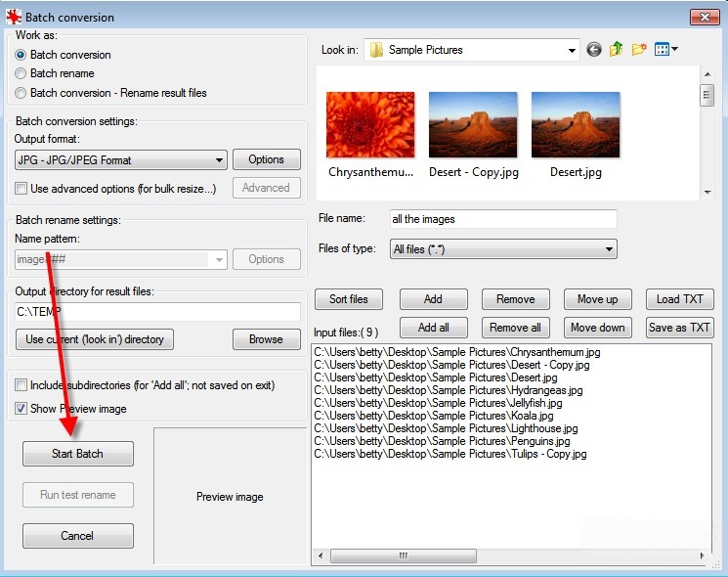Select the Desert - Copy.jpg thumbnail
Viewport: 728px width, 577px height.
(473, 126)
